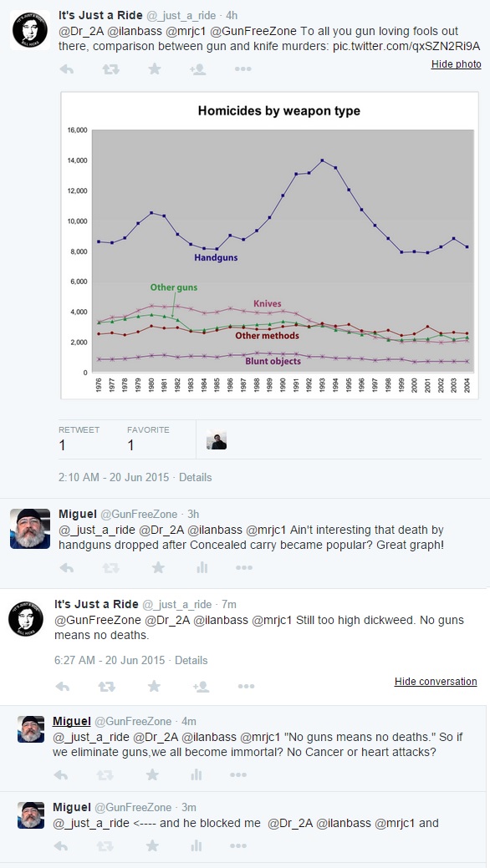This screenshot has width=490, height=868.
Task: Reply to the 'Still too high' tweet
Action: [63, 687]
